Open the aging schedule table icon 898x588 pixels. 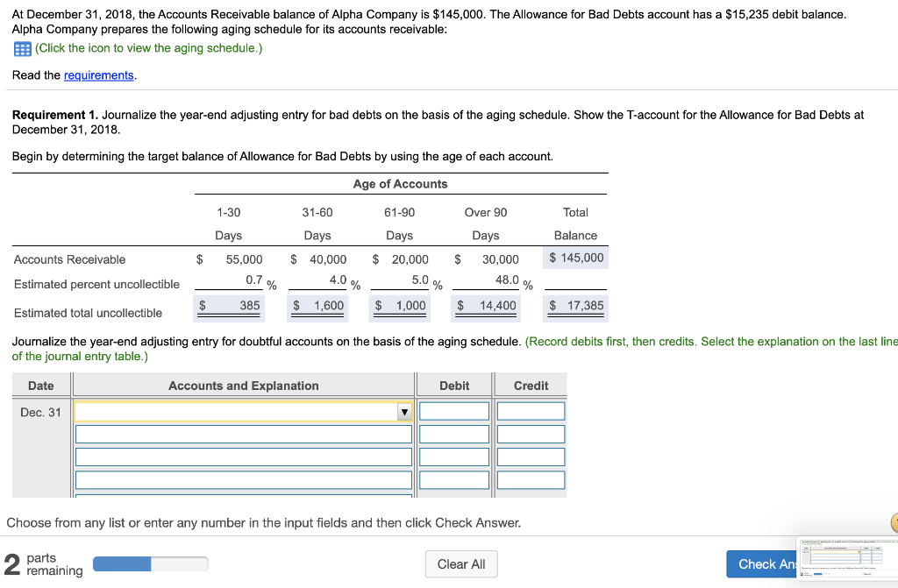[22, 49]
